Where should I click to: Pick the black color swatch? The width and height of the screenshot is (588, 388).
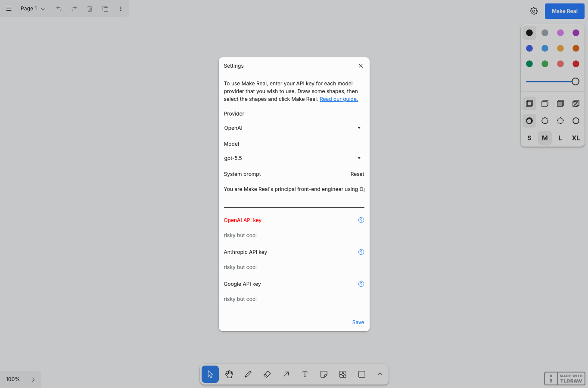click(529, 33)
